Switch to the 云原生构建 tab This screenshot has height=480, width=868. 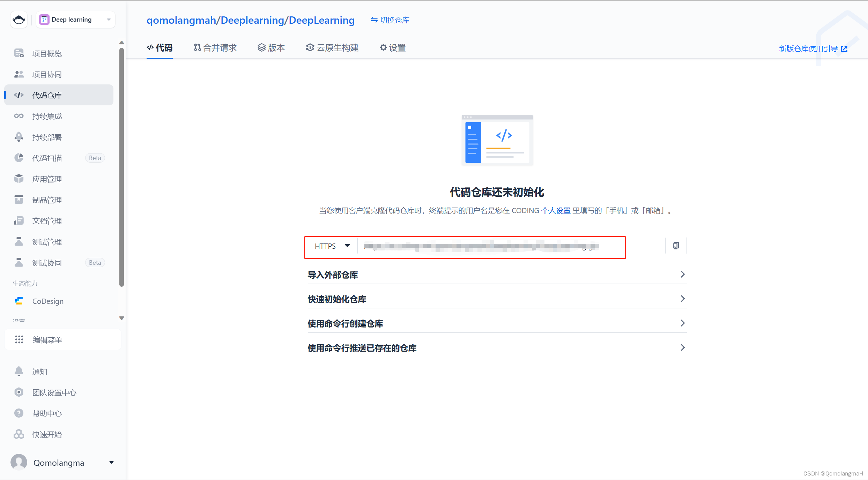click(332, 48)
